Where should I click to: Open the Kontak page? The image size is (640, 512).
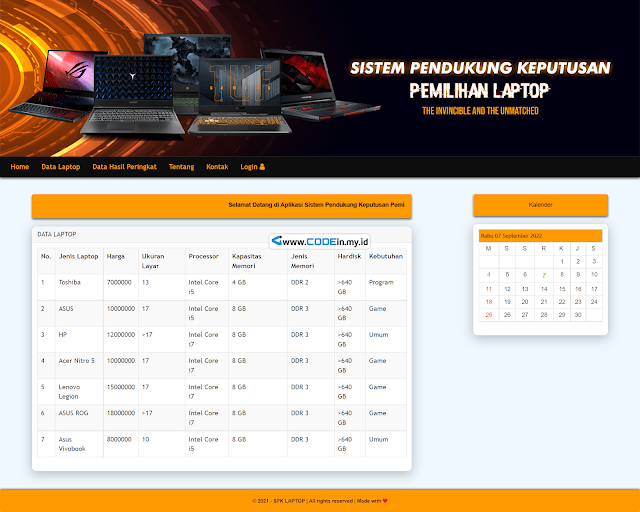217,167
